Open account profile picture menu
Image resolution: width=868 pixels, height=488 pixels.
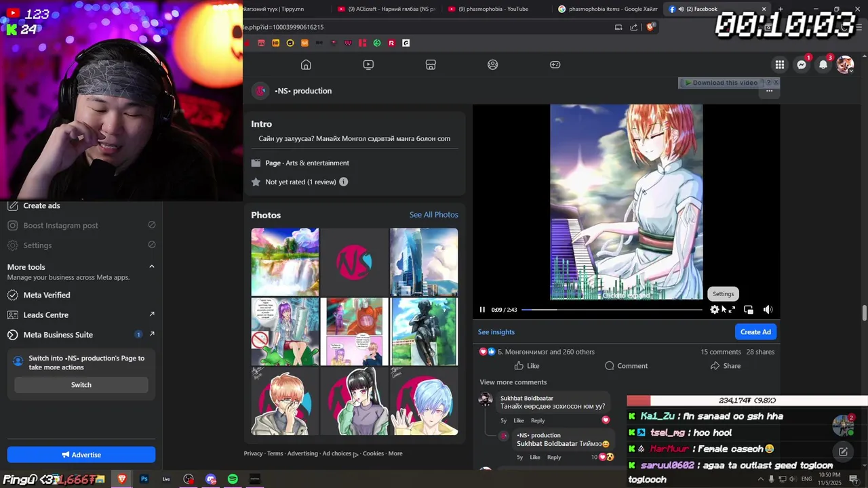[x=845, y=64]
